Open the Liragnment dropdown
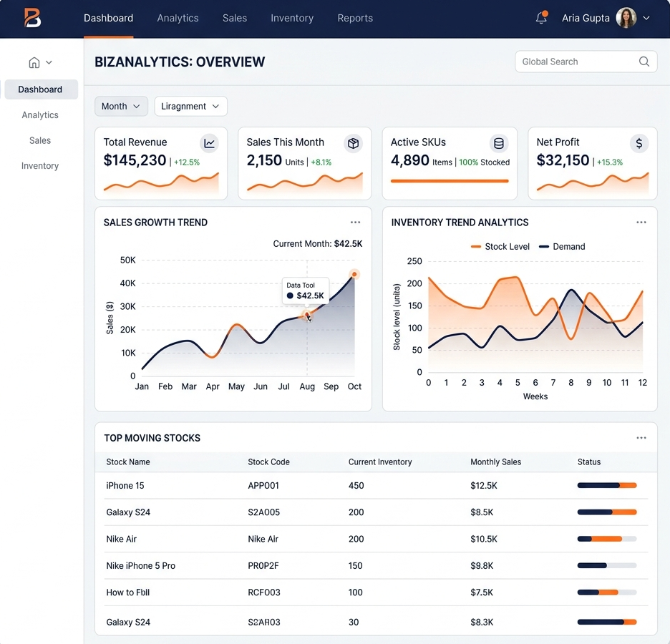Screen dimensions: 670x644 [190, 106]
